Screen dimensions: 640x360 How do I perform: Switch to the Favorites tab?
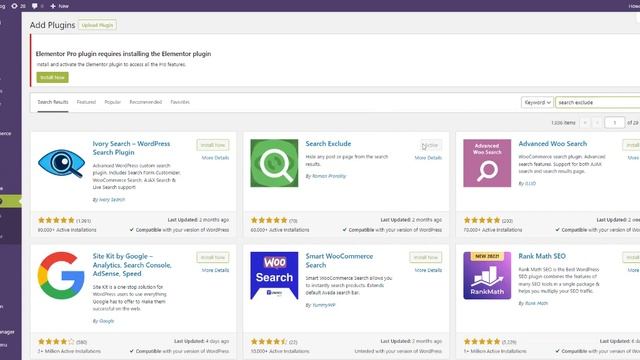click(180, 102)
